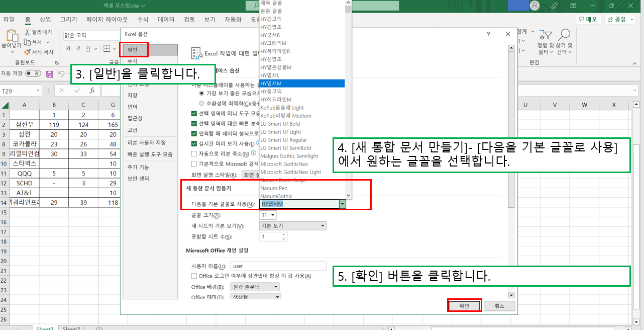The width and height of the screenshot is (644, 330).
Task: Click the font list scrollbar down arrow
Action: tap(348, 196)
